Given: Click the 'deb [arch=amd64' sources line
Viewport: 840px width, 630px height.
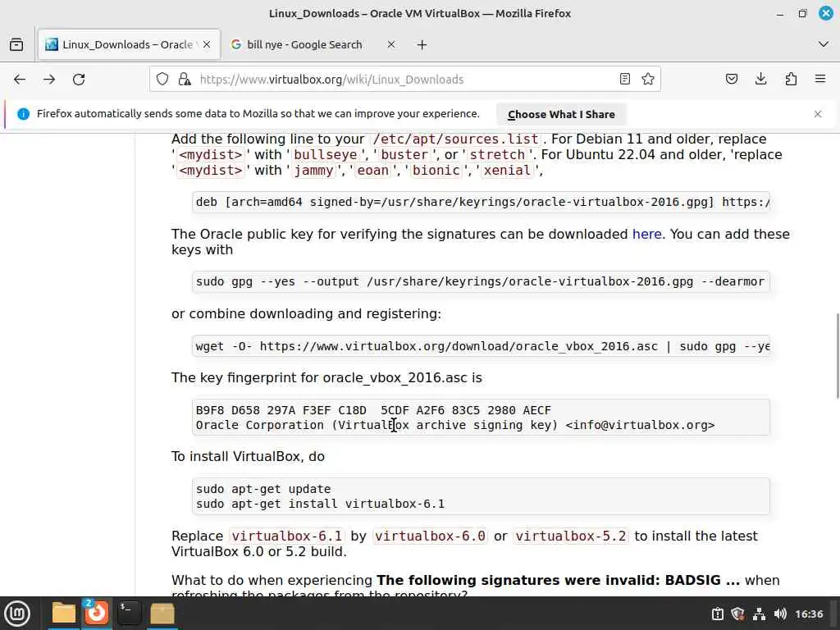Looking at the screenshot, I should click(x=481, y=202).
